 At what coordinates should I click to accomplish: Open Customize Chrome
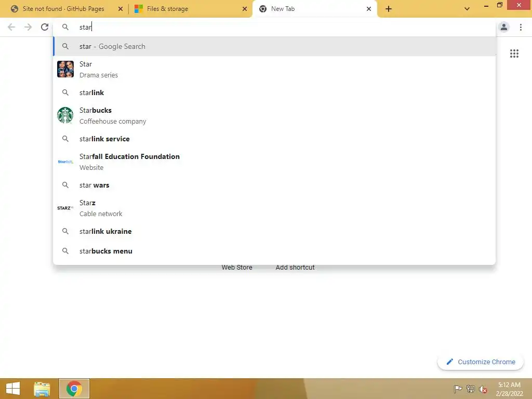point(481,362)
